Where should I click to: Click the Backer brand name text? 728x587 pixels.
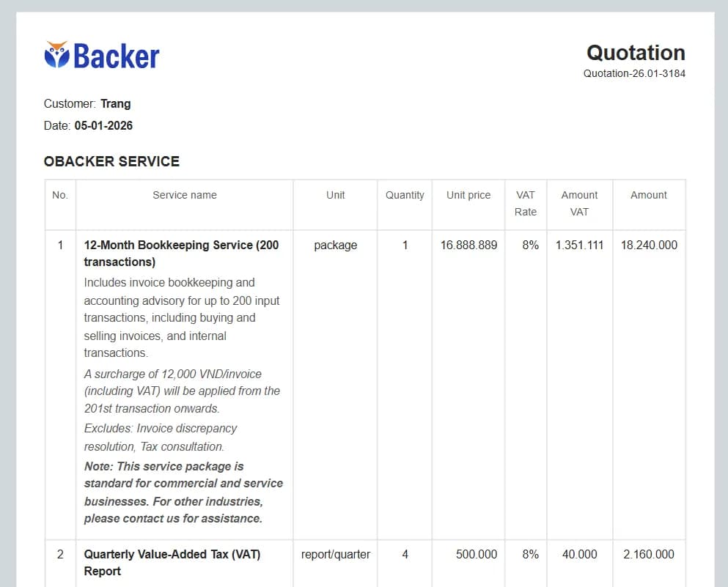point(117,56)
